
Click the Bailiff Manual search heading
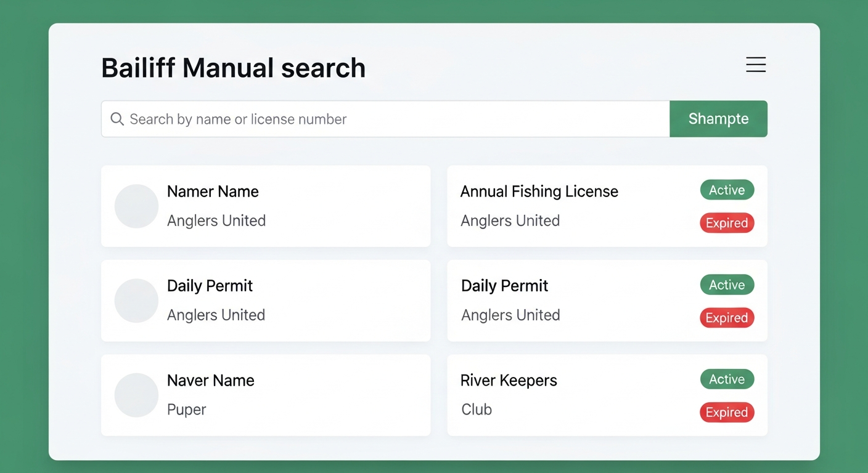pyautogui.click(x=233, y=68)
